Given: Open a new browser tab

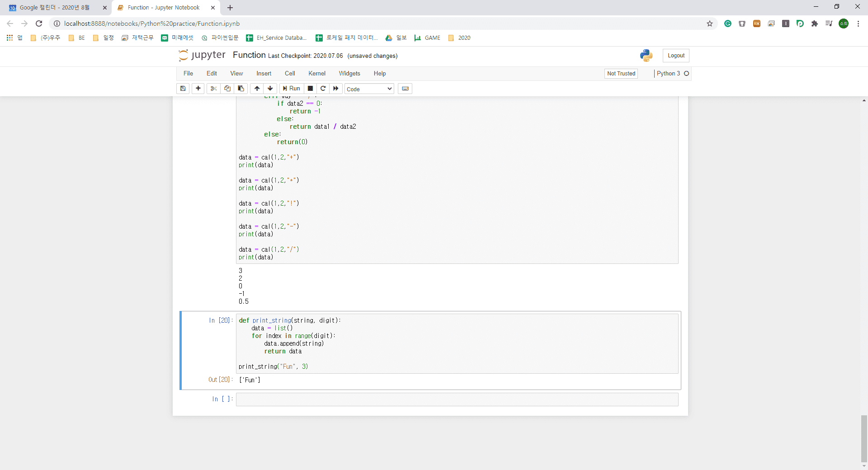Looking at the screenshot, I should [230, 8].
